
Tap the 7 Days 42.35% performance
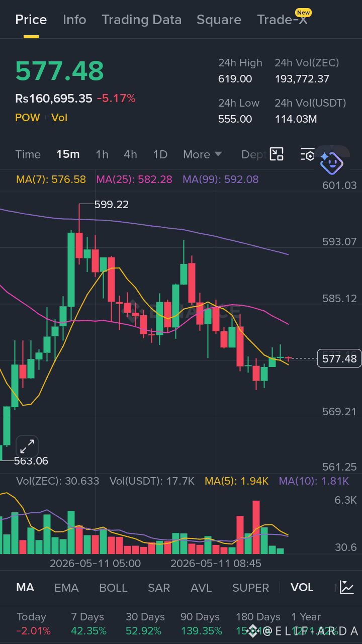click(x=89, y=623)
